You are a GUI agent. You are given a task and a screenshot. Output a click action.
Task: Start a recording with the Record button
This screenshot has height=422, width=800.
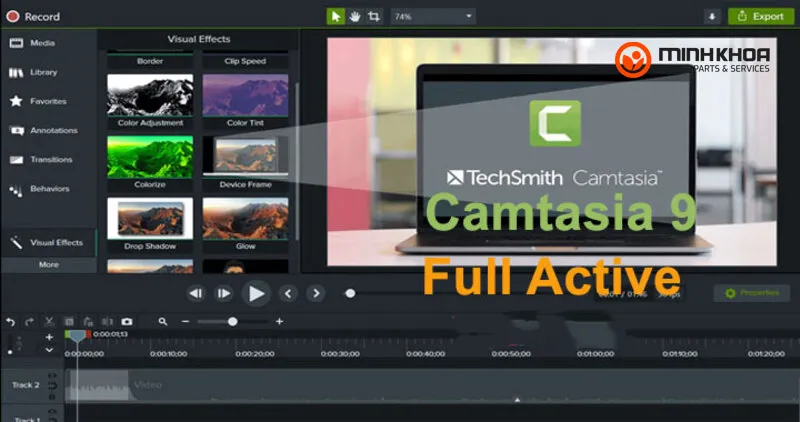tap(33, 16)
